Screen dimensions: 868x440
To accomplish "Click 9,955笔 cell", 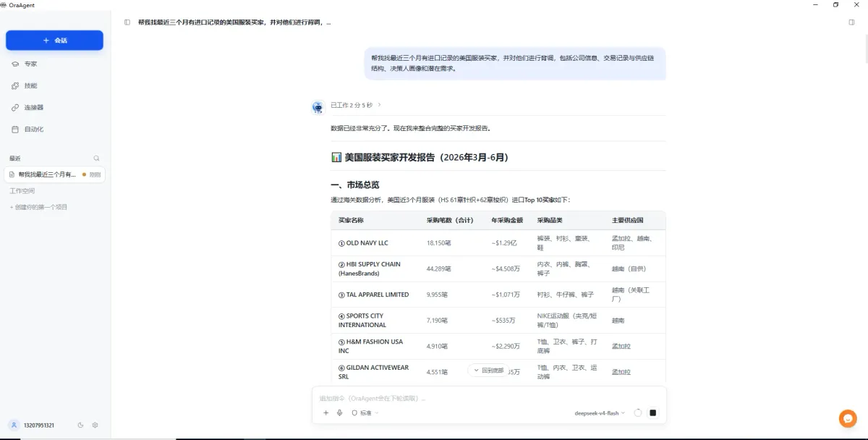I will click(437, 295).
